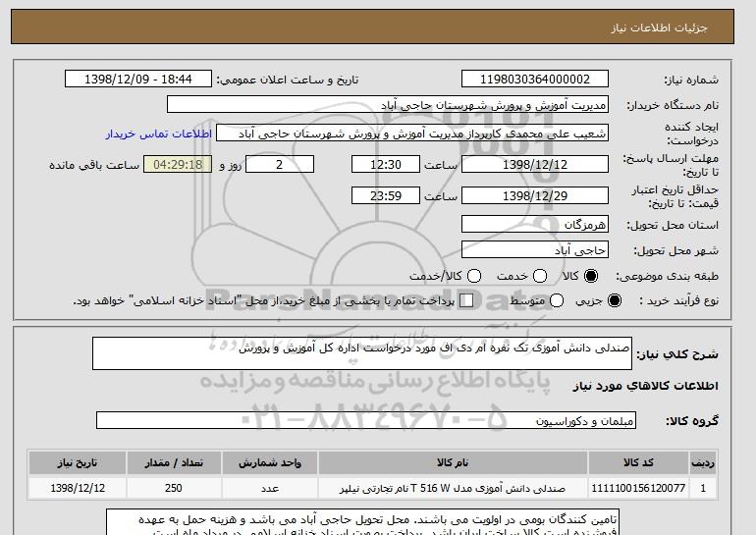Click the تعداد / مقدار column header
The width and height of the screenshot is (756, 535).
coord(174,462)
